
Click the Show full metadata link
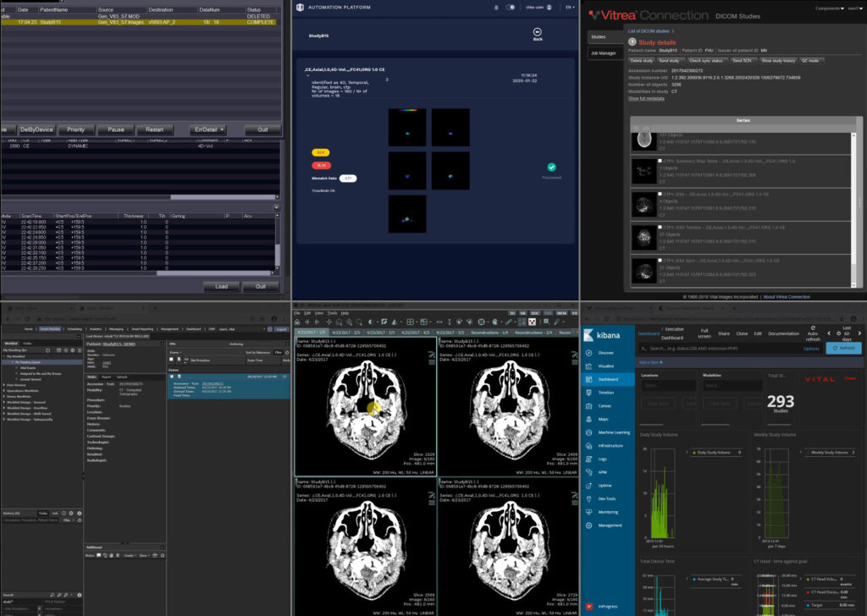(646, 99)
